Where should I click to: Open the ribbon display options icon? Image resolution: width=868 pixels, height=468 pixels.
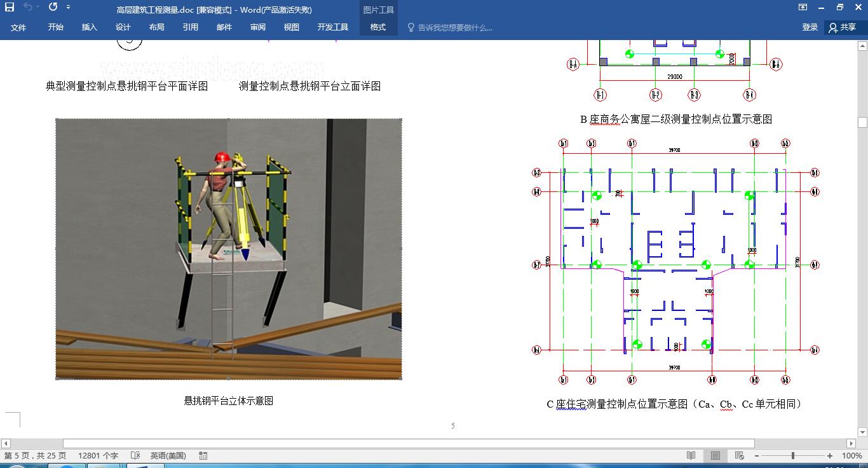(803, 8)
